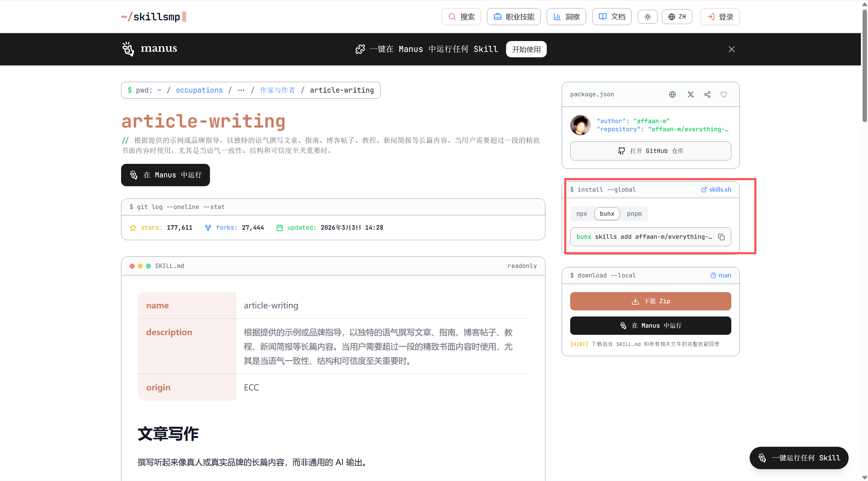Go to 职业技能 page

click(x=514, y=17)
